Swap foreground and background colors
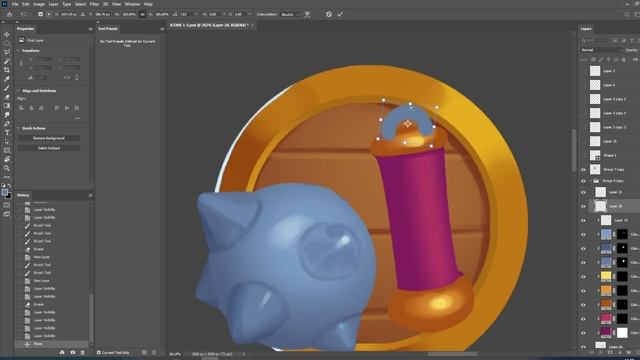 tap(9, 185)
